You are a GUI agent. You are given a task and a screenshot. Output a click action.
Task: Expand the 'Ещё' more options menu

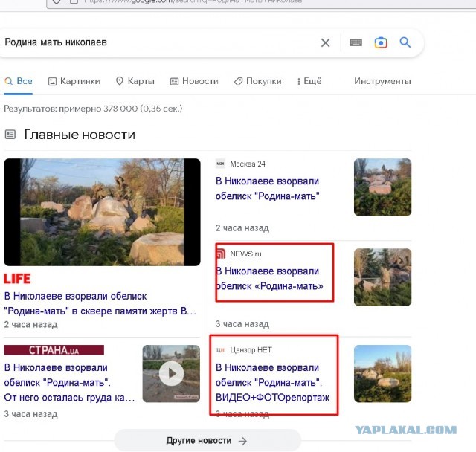point(309,81)
